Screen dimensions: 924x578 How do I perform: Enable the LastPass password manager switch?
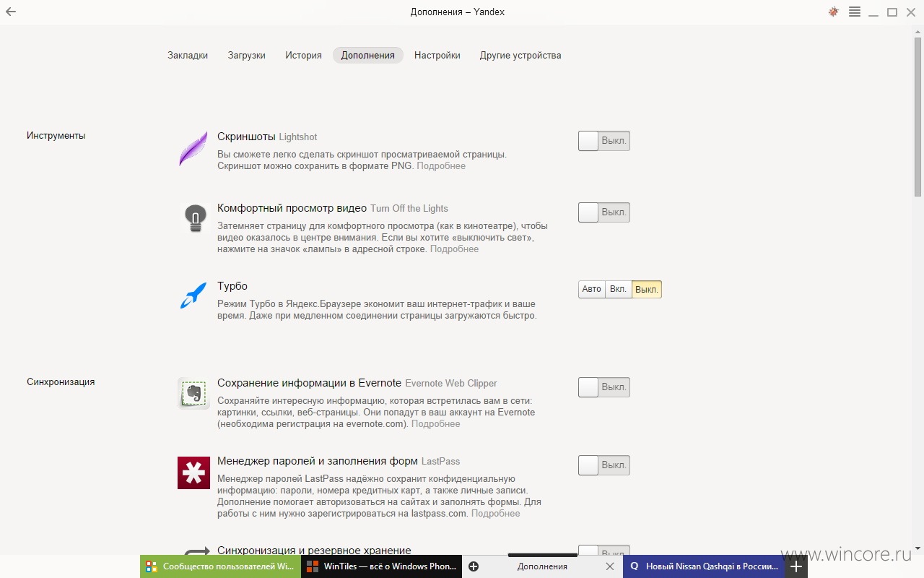click(x=604, y=465)
